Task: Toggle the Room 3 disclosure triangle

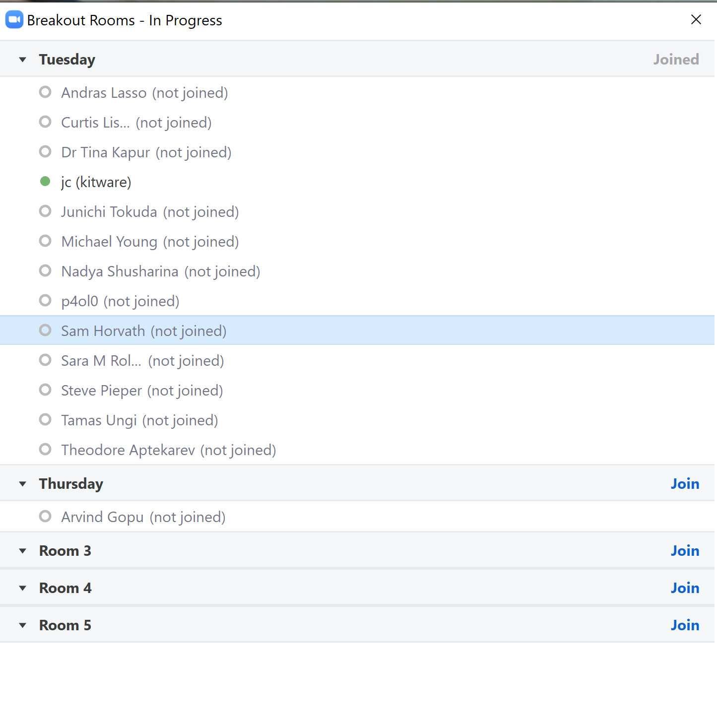Action: pos(23,551)
